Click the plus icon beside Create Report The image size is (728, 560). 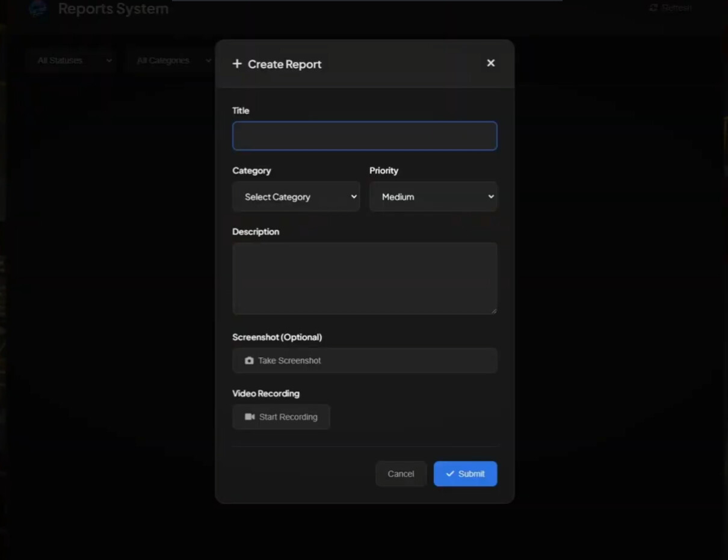[237, 64]
